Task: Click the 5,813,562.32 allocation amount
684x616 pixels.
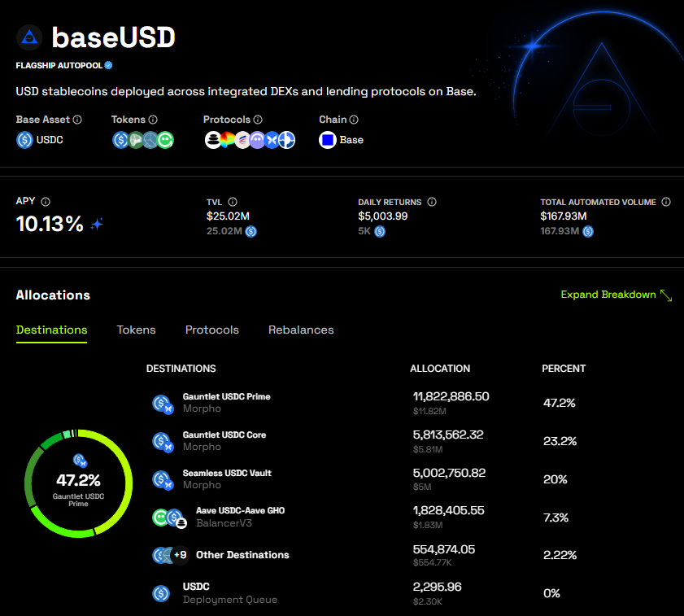Action: pos(448,435)
